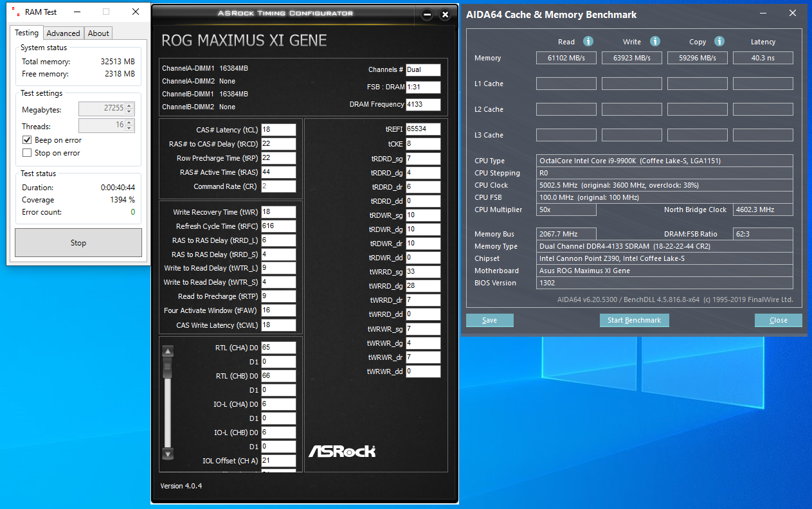Enable Stop on error checkbox
The width and height of the screenshot is (812, 509).
(27, 153)
